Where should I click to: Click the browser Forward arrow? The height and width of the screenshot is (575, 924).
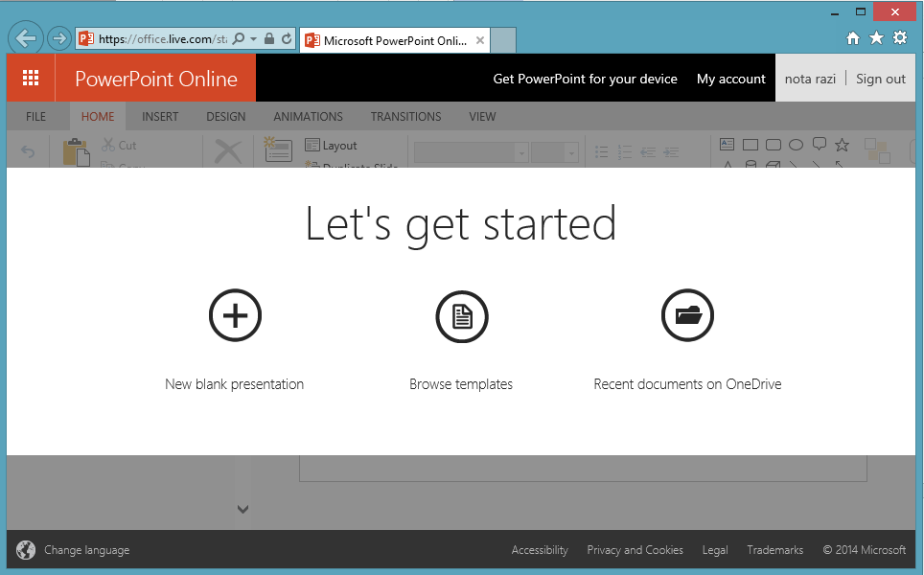(x=58, y=39)
